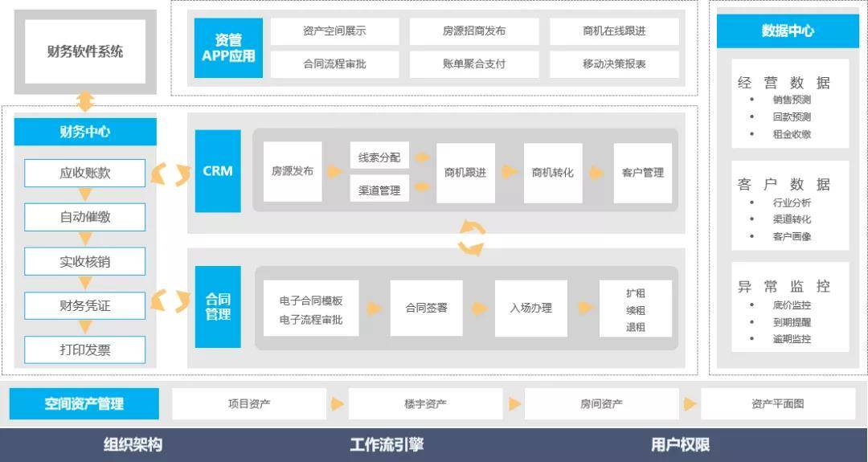Open 合同流程审批 item
The image size is (868, 462).
(334, 64)
